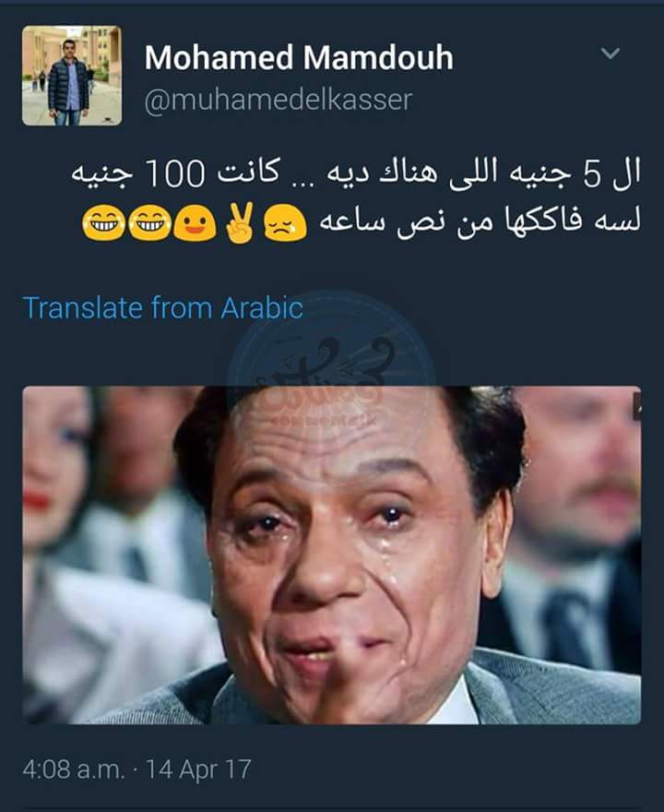This screenshot has height=812, width=664.
Task: Expand the tweet options chevron
Action: [611, 53]
